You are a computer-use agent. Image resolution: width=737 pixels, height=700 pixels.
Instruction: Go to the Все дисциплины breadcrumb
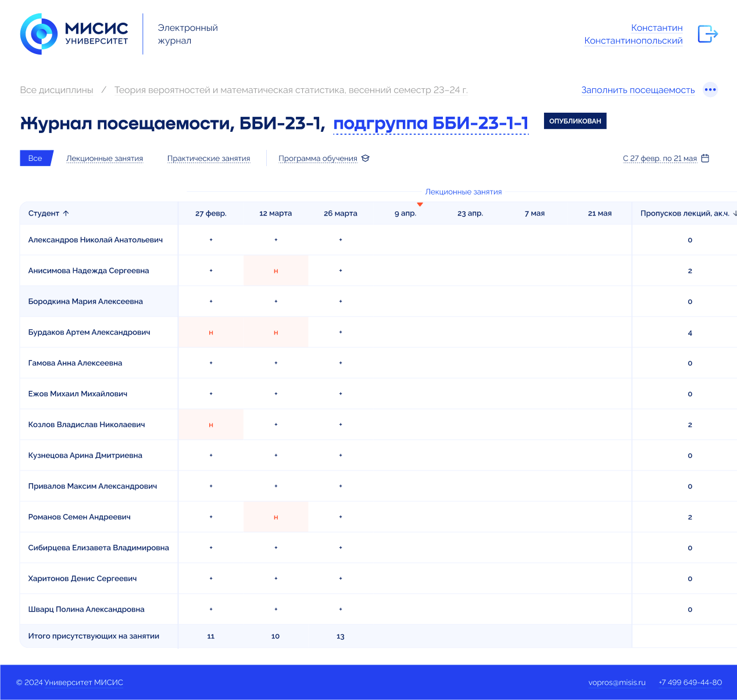(56, 90)
